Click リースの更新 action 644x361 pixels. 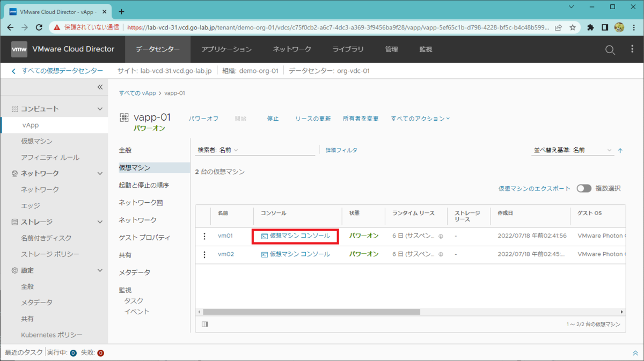[313, 119]
